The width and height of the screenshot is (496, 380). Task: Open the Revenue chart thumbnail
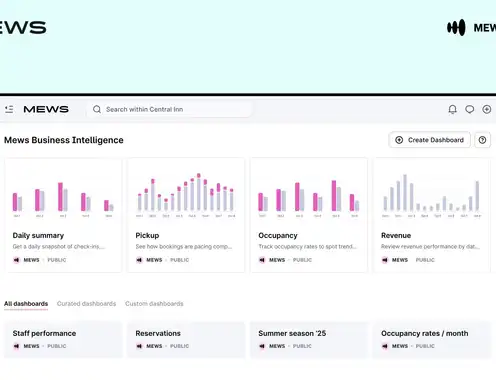coord(432,195)
